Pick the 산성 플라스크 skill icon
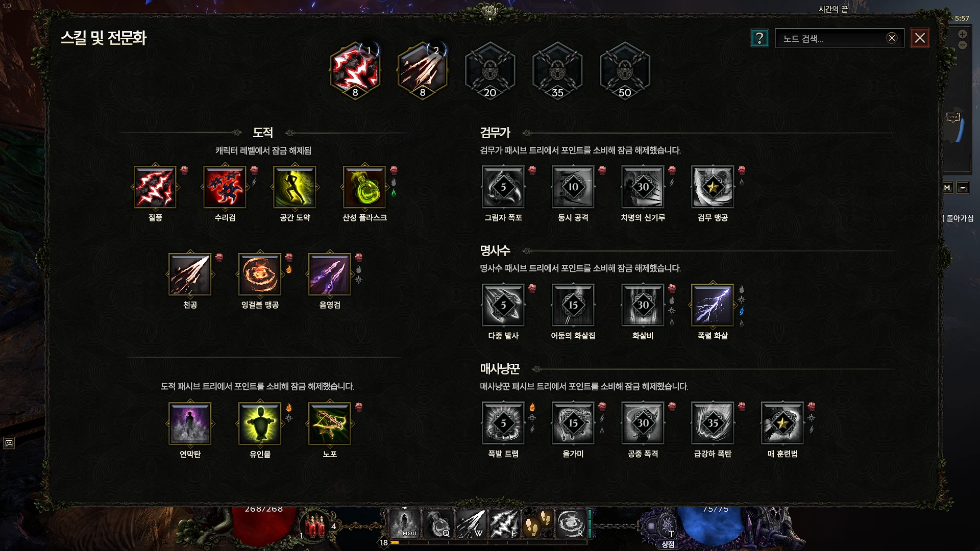 click(x=364, y=187)
